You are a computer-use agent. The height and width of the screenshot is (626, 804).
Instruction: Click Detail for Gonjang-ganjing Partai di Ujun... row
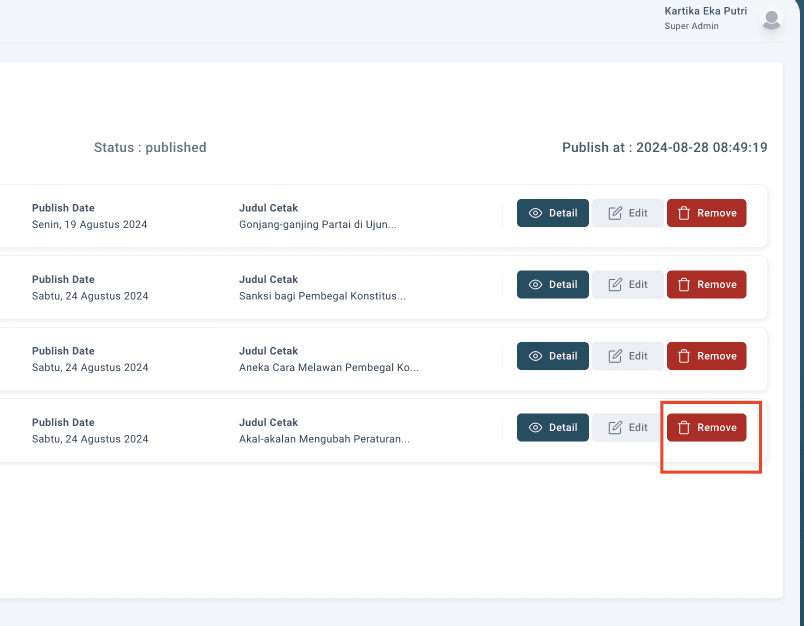(553, 213)
